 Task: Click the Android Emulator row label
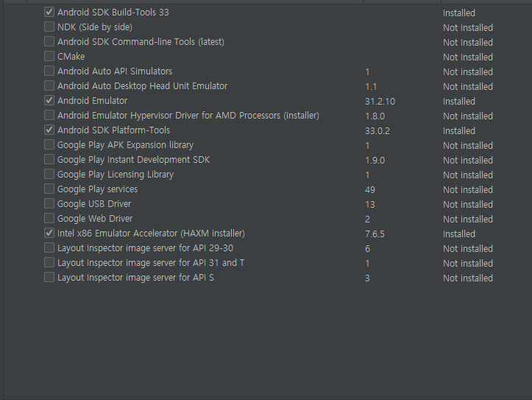[92, 101]
